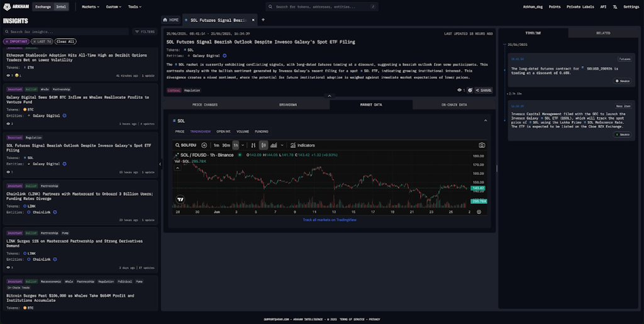Open the MARKET DATA tab
This screenshot has width=644, height=324.
point(371,104)
